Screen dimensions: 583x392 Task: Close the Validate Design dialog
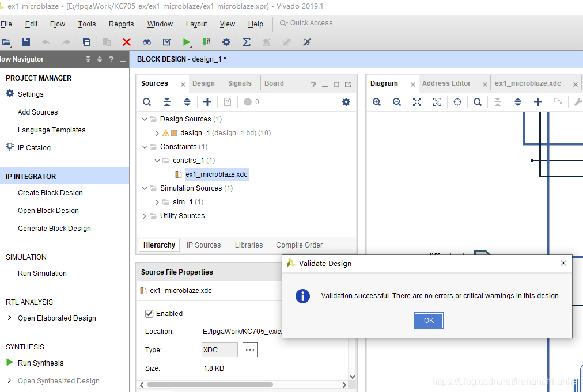tap(563, 263)
